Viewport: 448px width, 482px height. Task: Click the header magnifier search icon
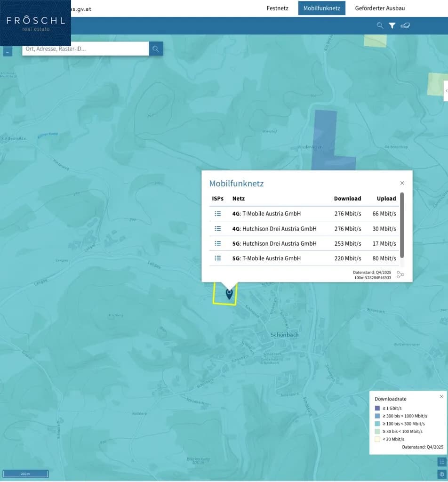coord(380,25)
